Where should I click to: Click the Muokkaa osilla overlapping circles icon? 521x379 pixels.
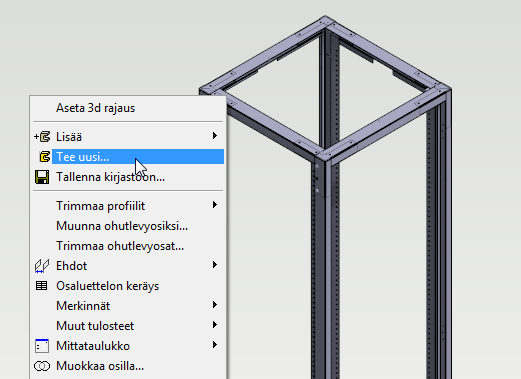pos(42,366)
